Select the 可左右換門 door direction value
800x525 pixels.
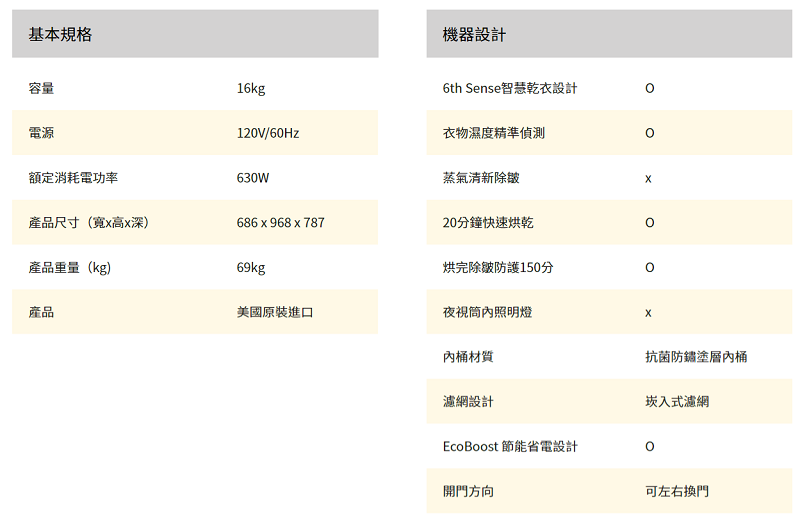(x=677, y=491)
